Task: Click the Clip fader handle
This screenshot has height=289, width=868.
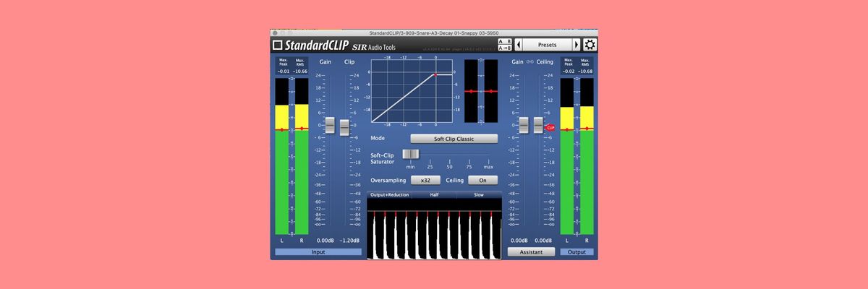Action: [344, 127]
